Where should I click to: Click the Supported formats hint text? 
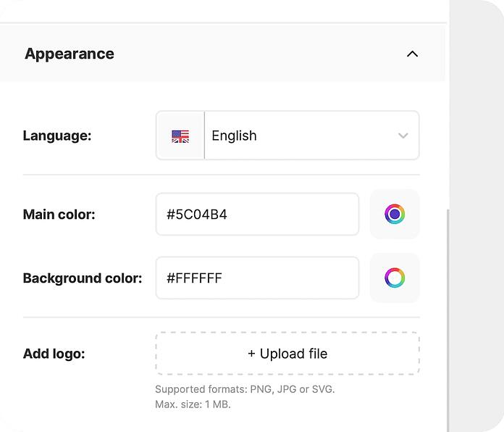coord(245,389)
